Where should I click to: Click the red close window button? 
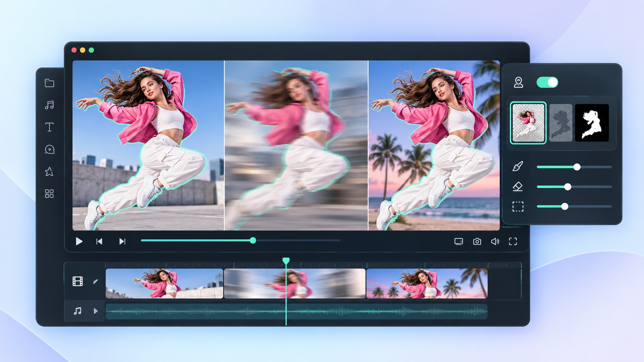[74, 50]
